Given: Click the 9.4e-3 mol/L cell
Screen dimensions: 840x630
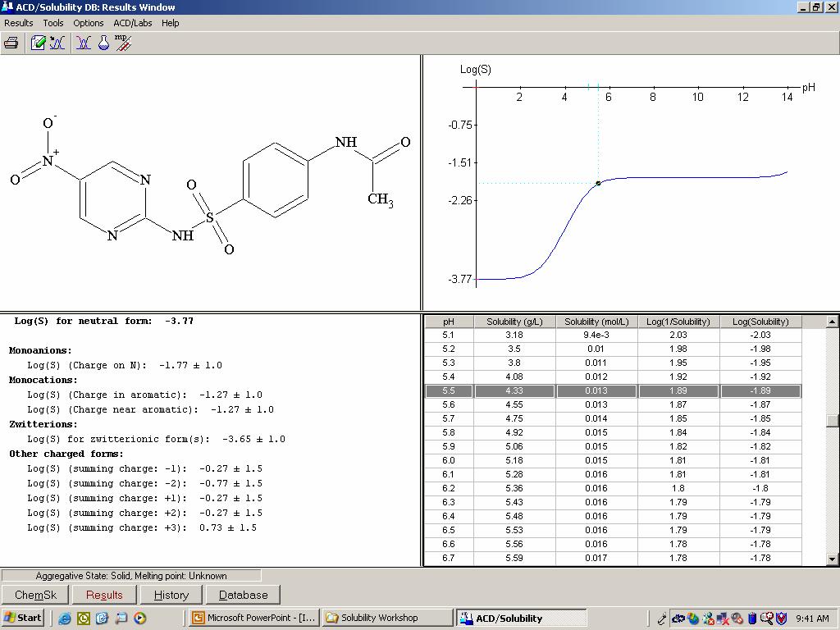Looking at the screenshot, I should pyautogui.click(x=596, y=335).
